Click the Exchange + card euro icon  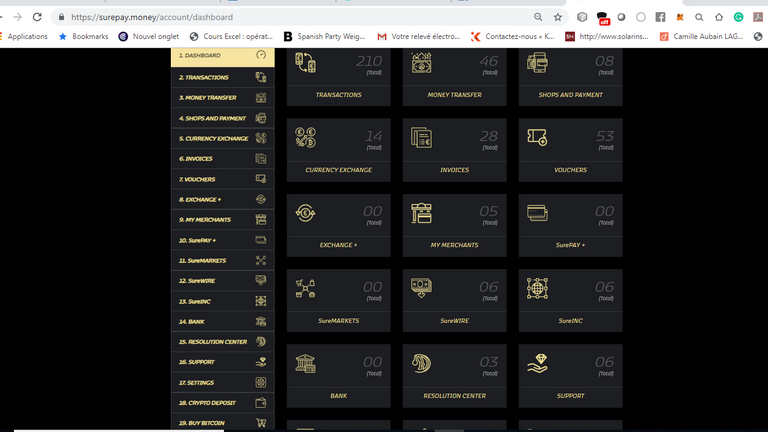coord(305,213)
